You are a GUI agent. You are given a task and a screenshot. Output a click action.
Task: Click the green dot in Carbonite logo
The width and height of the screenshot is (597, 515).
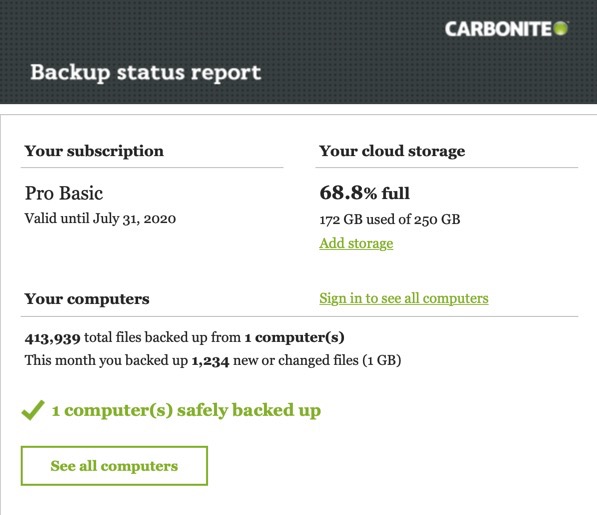560,28
